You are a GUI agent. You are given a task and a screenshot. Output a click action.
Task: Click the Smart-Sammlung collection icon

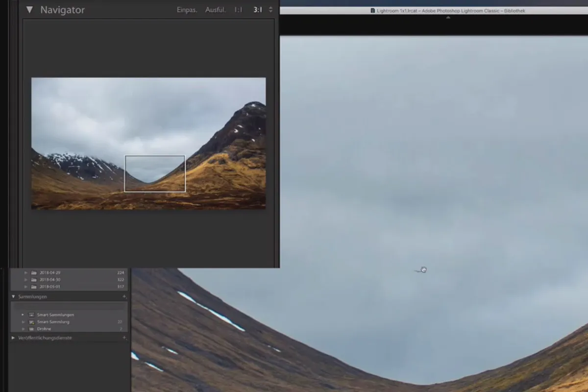click(x=31, y=322)
